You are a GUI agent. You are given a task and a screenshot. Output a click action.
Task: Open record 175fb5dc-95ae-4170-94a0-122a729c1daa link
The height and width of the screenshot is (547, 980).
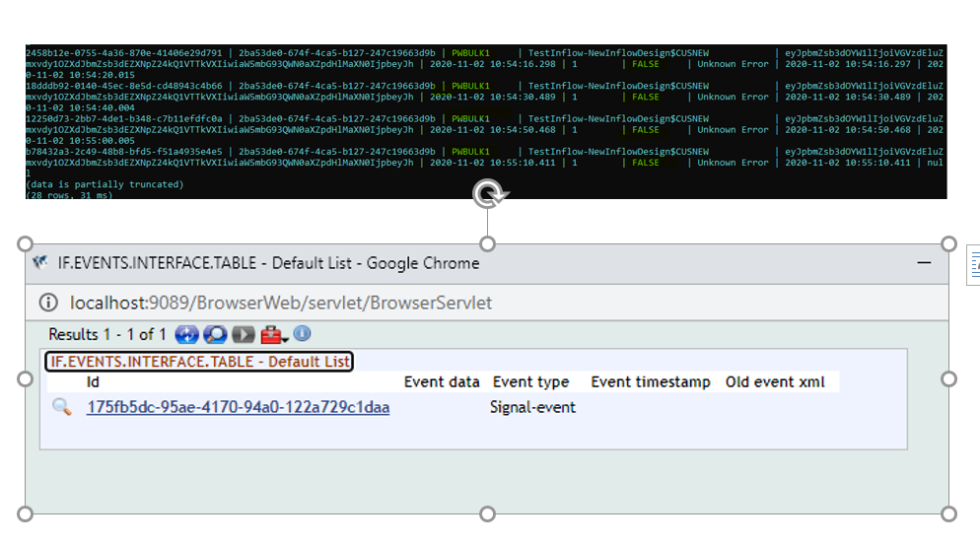[238, 407]
